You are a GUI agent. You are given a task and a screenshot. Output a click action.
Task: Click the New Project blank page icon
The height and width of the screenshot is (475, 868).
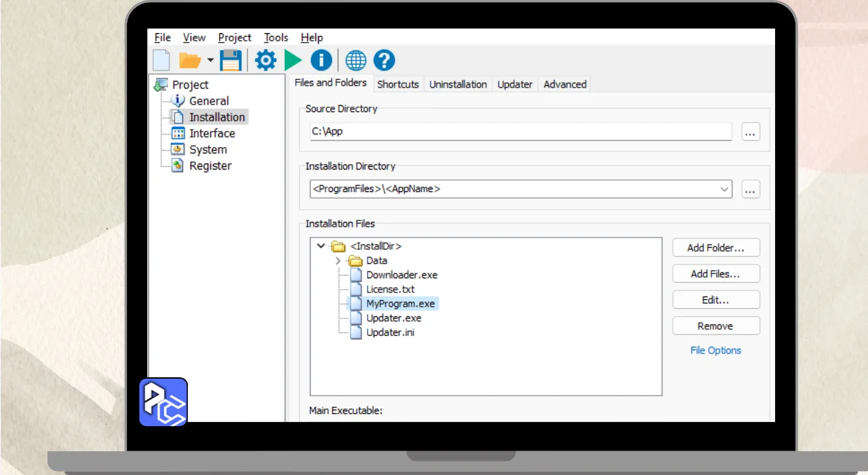tap(161, 60)
